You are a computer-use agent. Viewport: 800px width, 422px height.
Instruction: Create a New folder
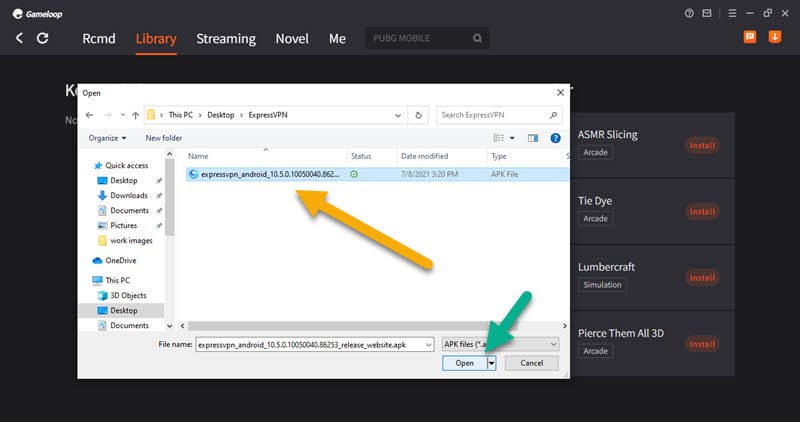[x=163, y=138]
